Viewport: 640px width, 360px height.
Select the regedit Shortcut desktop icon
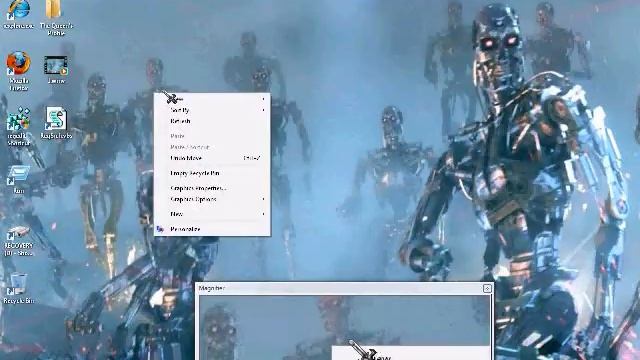click(x=18, y=126)
